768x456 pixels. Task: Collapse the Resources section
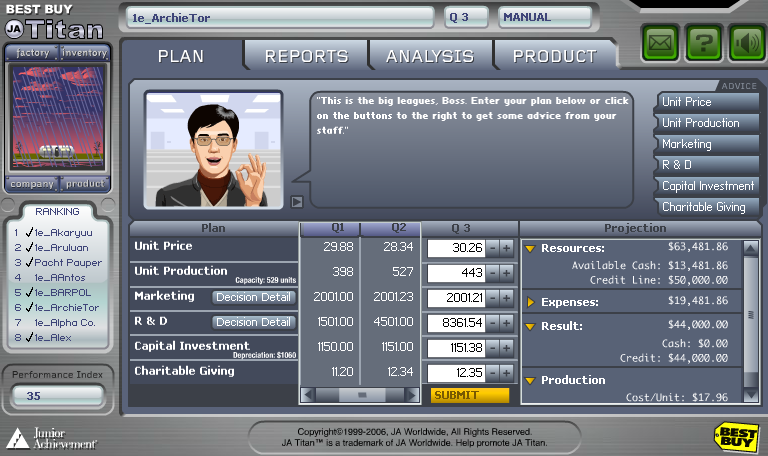530,248
